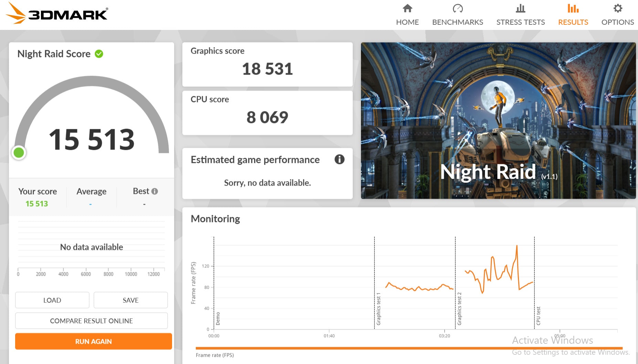Click the Graphics score label
The width and height of the screenshot is (638, 364).
pos(217,51)
